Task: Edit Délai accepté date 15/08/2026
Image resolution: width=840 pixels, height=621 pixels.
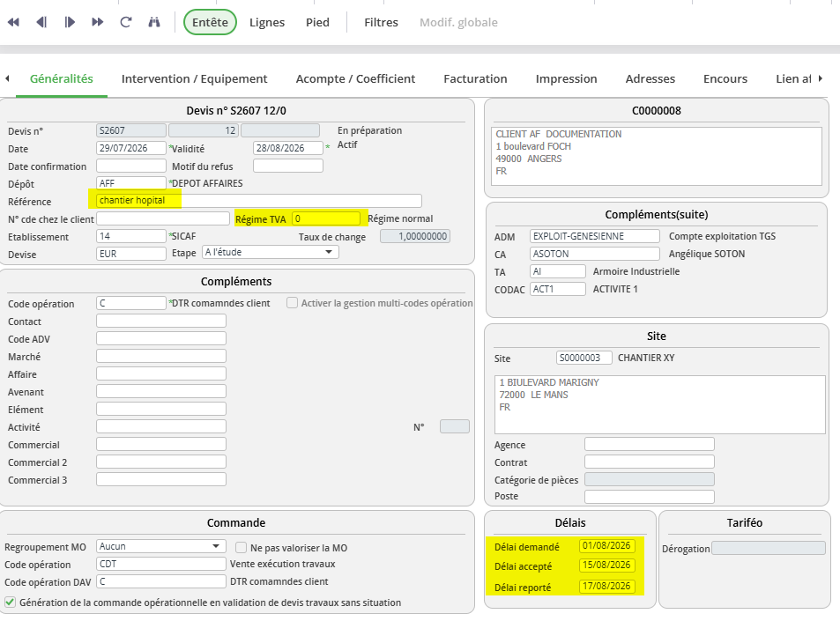Action: 607,566
